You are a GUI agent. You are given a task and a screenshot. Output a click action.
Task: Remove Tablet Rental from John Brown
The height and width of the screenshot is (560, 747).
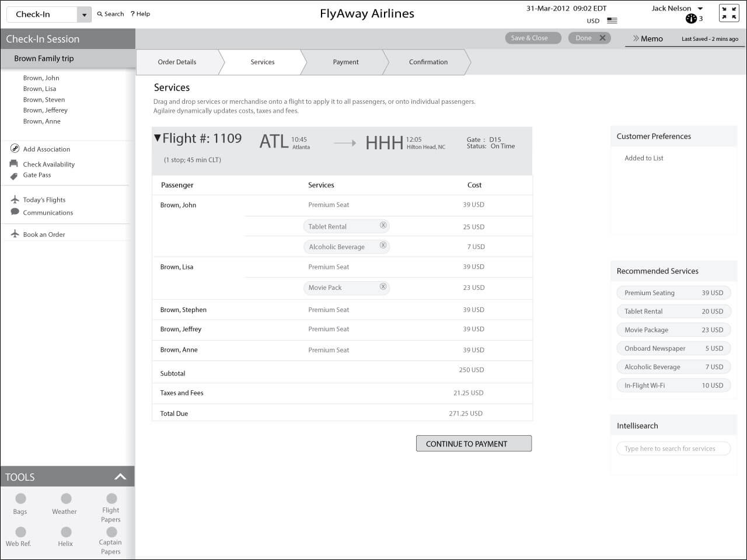[x=383, y=225]
